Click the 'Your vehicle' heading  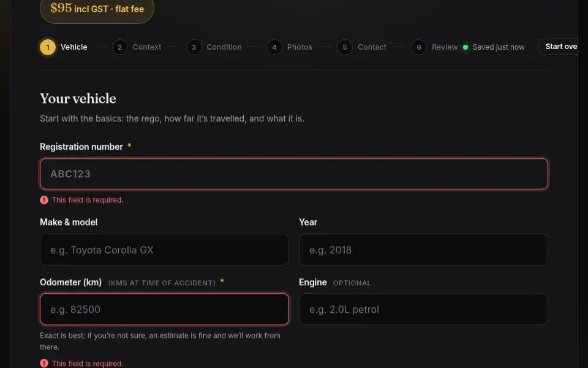[x=78, y=99]
